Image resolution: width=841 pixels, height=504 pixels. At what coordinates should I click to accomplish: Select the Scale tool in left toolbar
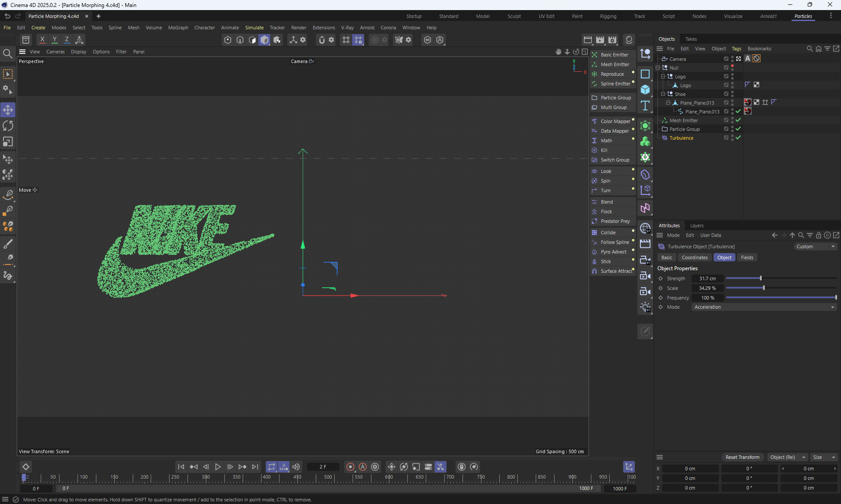click(x=8, y=142)
